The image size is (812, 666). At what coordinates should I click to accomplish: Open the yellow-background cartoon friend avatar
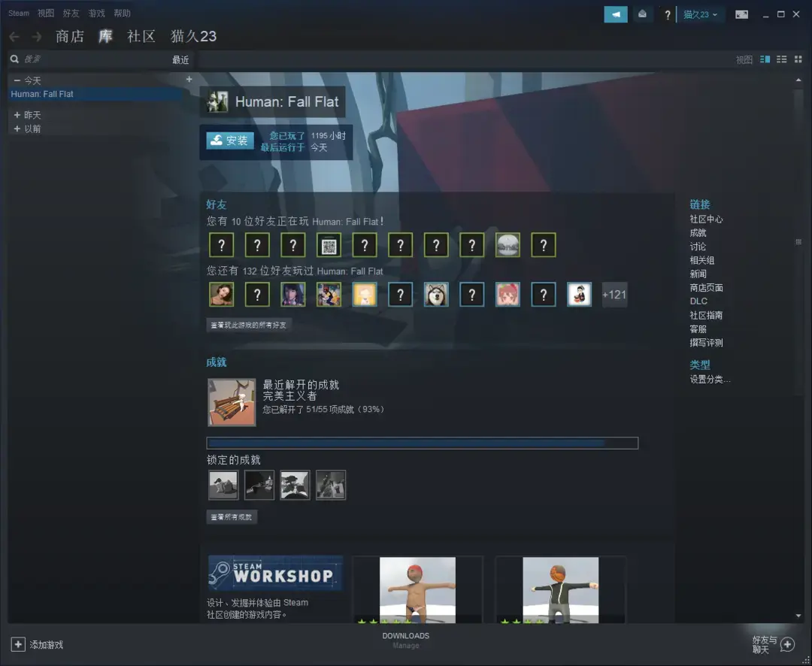pyautogui.click(x=365, y=295)
